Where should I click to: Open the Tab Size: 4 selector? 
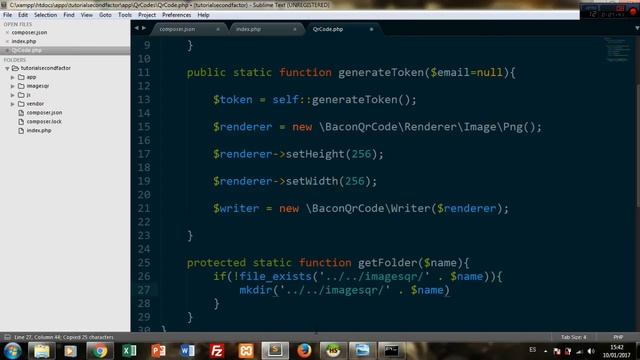click(x=573, y=337)
